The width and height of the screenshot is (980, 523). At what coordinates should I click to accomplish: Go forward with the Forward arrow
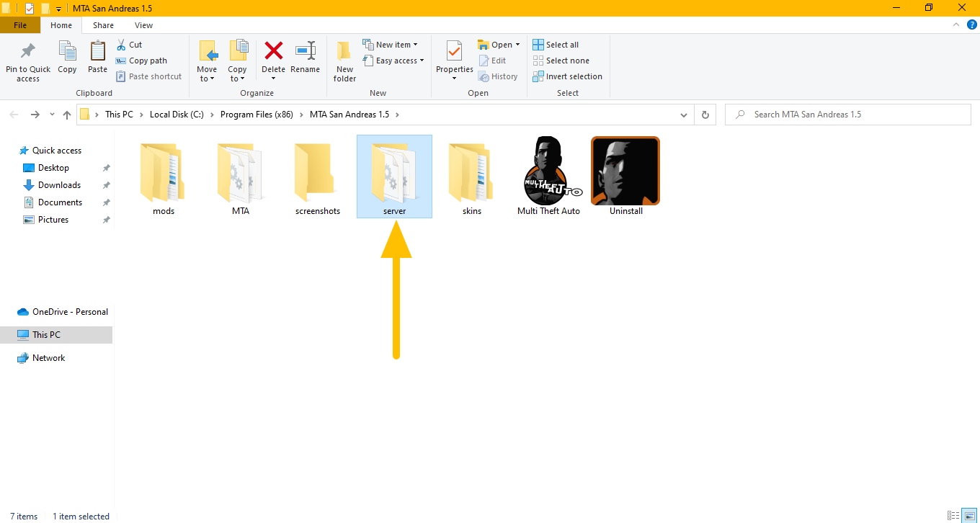pyautogui.click(x=35, y=115)
